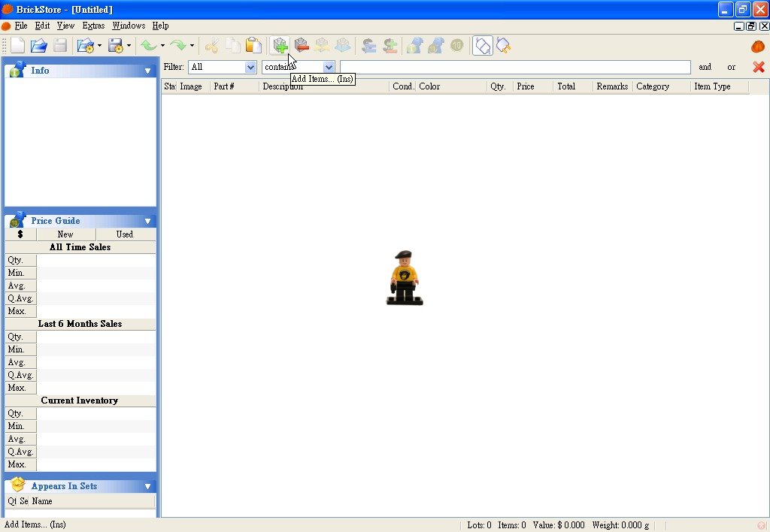
Task: Click 'Lots: 0' in status bar
Action: 479,525
